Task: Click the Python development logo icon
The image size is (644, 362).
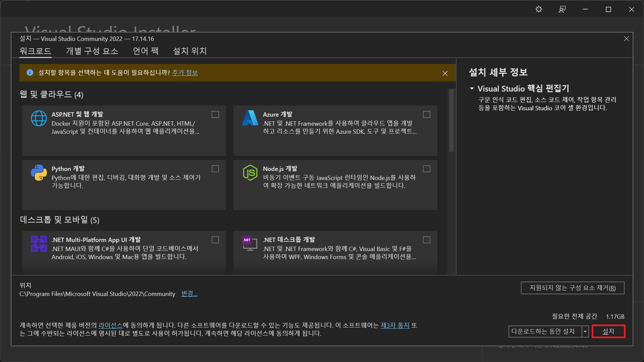Action: (39, 173)
